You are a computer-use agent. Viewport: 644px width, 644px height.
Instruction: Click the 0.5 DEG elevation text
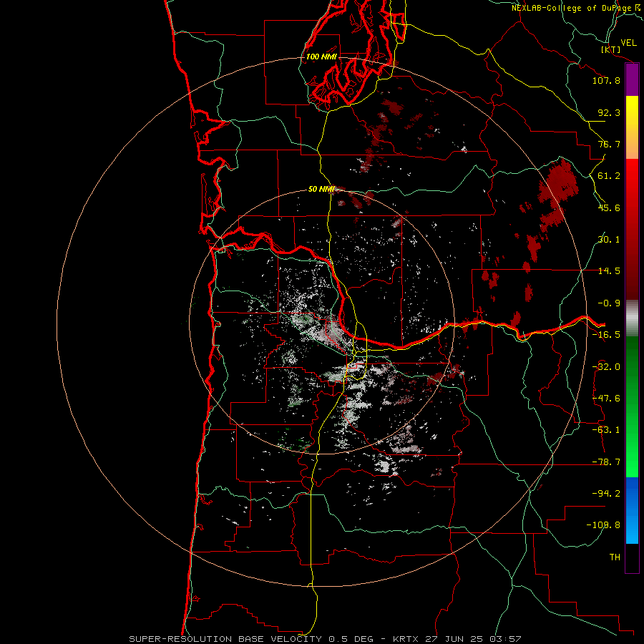351,639
